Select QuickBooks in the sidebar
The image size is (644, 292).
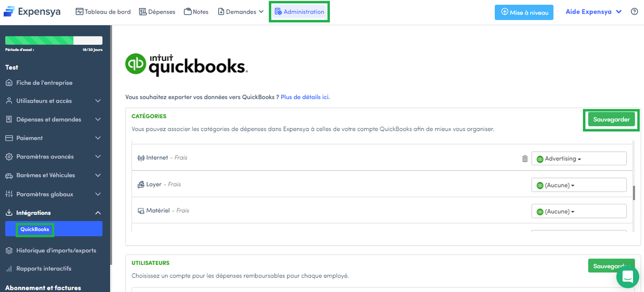pos(54,229)
